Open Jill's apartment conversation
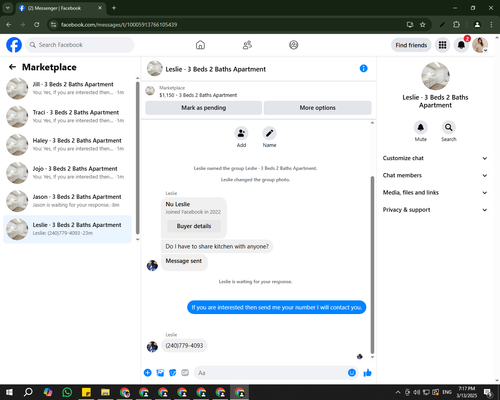 coord(68,88)
